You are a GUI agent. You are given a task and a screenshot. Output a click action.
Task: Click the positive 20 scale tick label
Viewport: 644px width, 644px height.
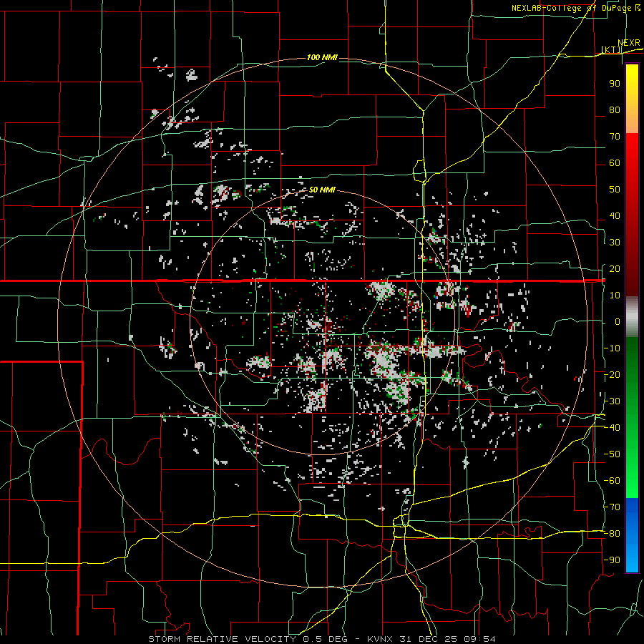(615, 269)
